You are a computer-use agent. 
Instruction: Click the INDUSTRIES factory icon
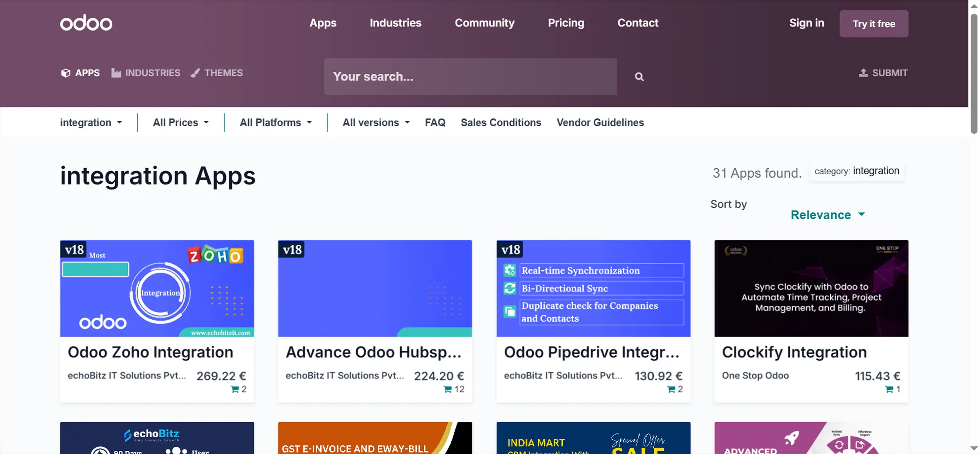click(x=116, y=73)
